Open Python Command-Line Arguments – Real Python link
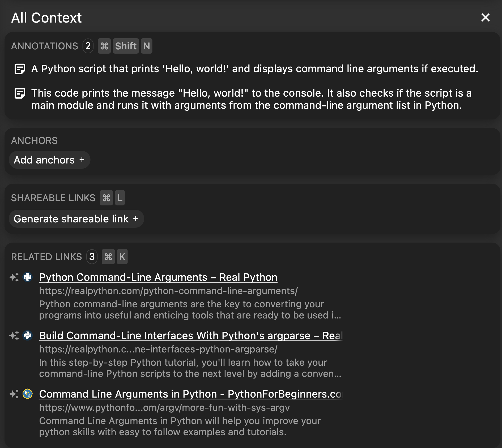502x448 pixels. (x=158, y=277)
